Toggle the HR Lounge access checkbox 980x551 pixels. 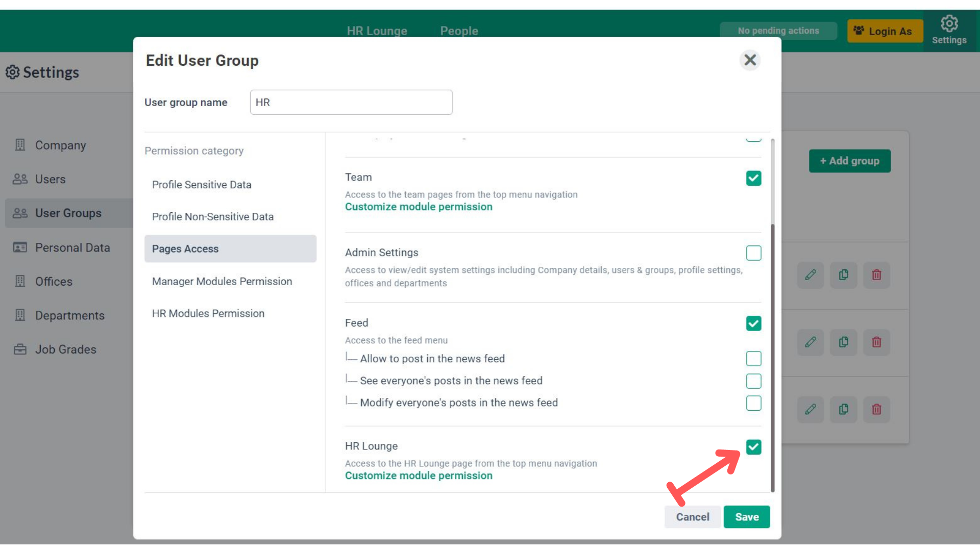click(753, 447)
